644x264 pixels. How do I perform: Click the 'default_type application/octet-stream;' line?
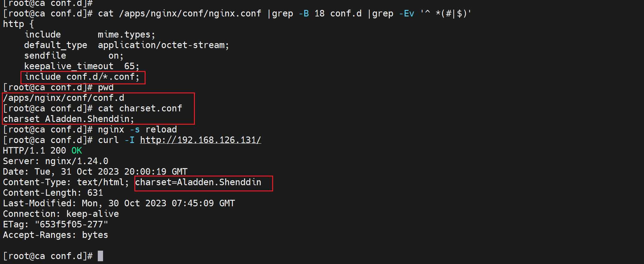click(126, 45)
